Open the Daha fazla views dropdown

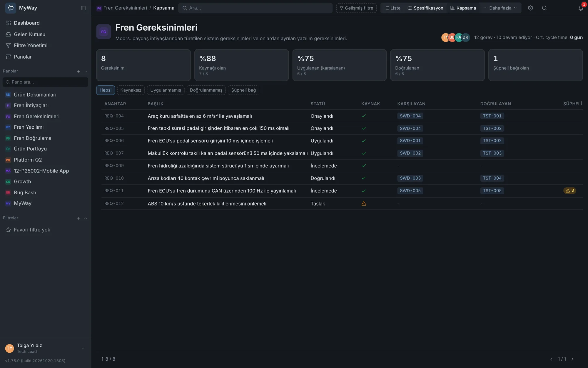point(500,8)
